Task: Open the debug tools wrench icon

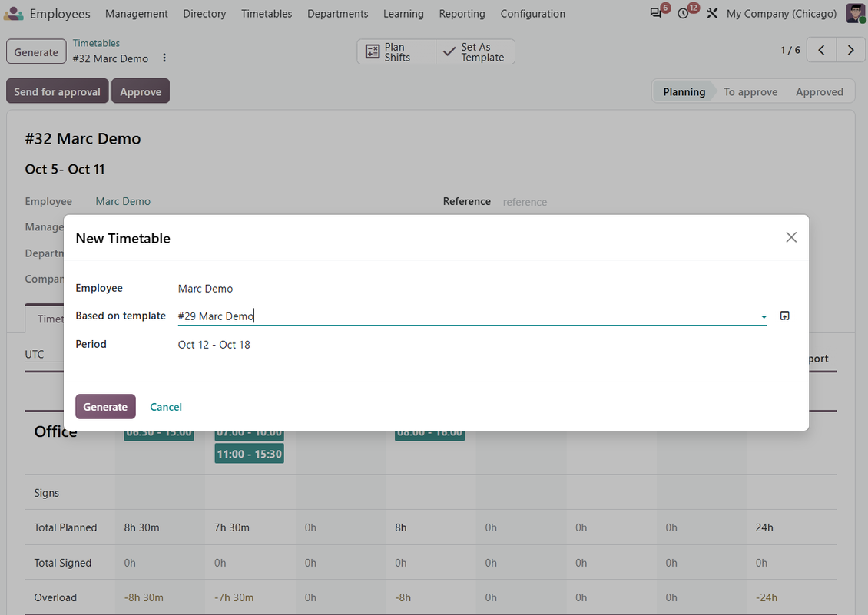Action: pos(712,13)
